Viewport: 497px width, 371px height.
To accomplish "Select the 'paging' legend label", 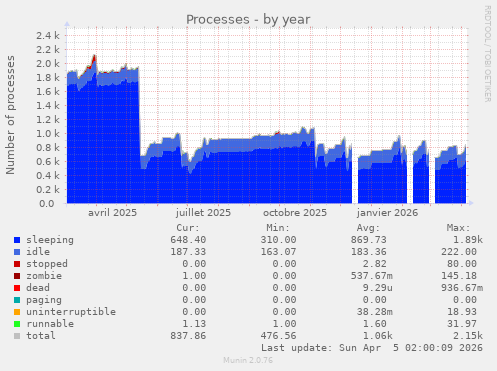I will (x=44, y=300).
